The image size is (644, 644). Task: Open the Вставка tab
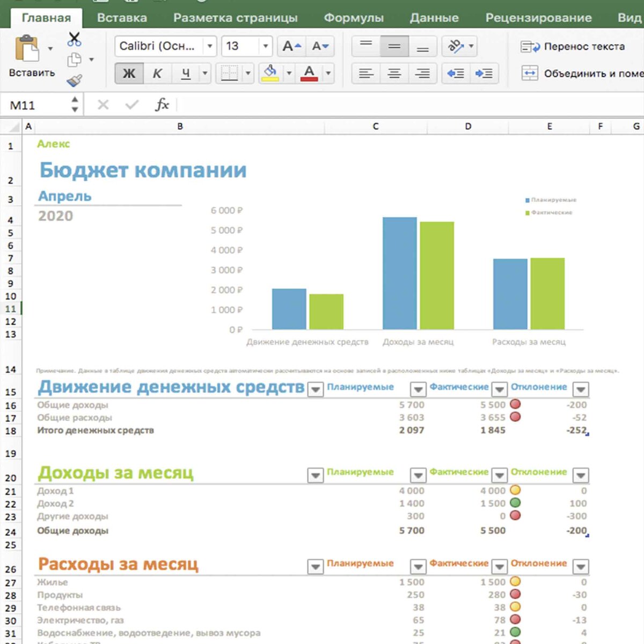[x=122, y=18]
